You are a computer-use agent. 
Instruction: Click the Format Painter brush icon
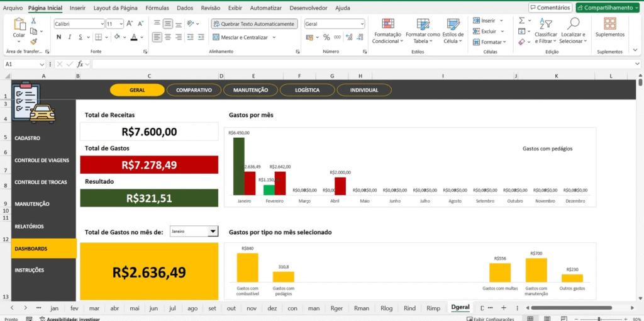click(x=33, y=42)
